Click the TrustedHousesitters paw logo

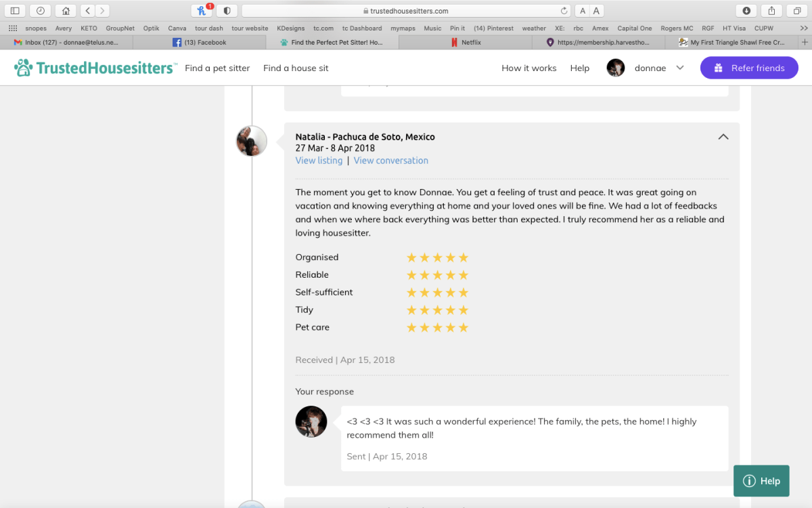point(24,68)
